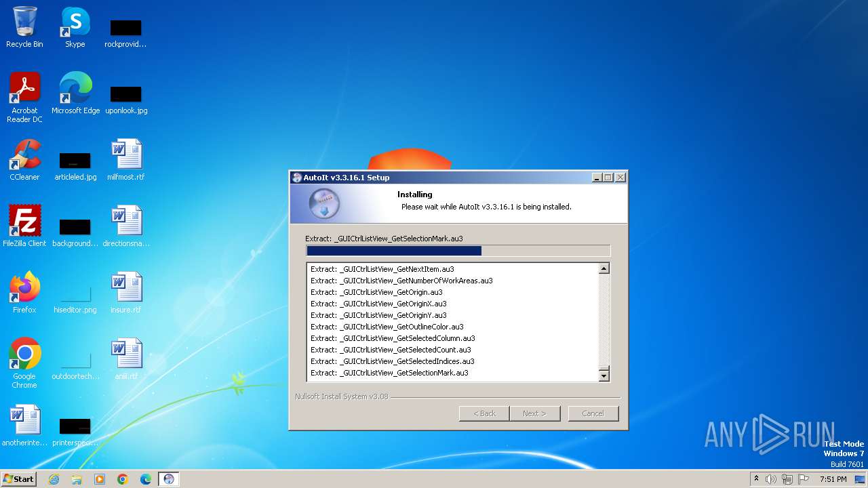Open the network tray icon
The width and height of the screenshot is (868, 488).
[787, 479]
